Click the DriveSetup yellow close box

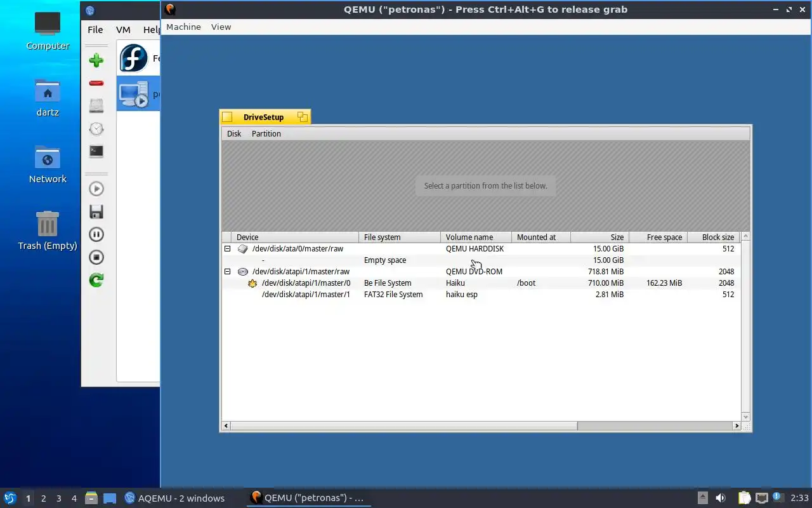(227, 117)
